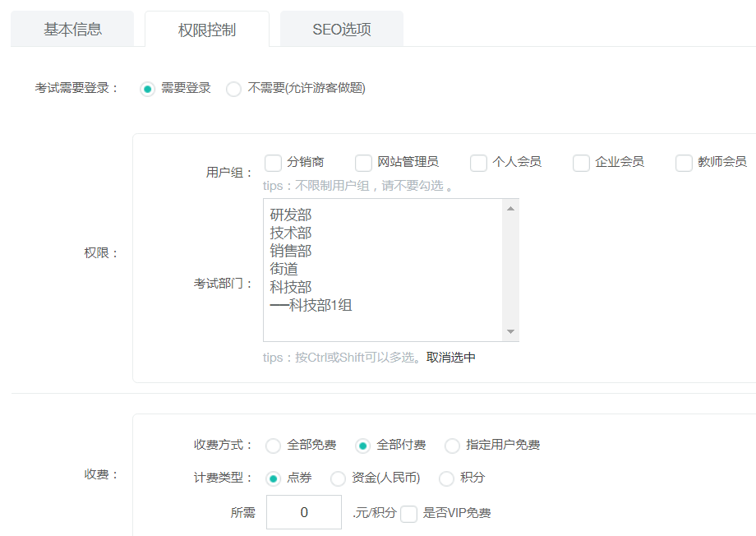Choose the 需要登录 radio button

(x=148, y=89)
